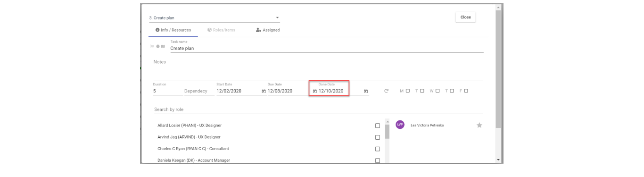Select Charles C Ryan - Consultant row
Screen dimensions: 644x177
tap(269, 149)
